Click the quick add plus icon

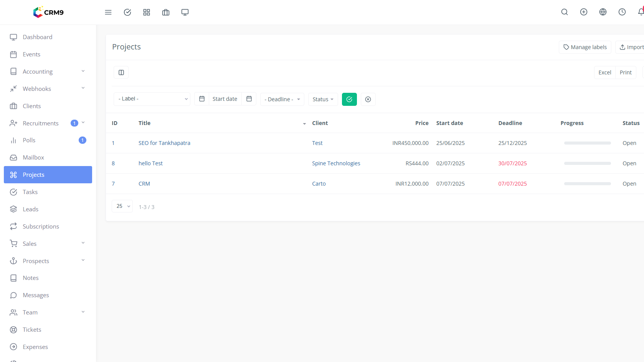(583, 12)
